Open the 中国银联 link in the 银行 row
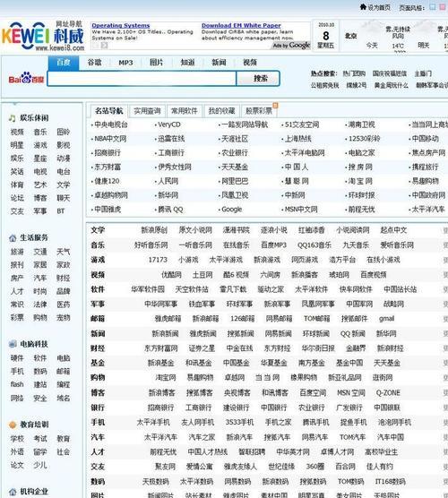The width and height of the screenshot is (448, 498). 387,408
